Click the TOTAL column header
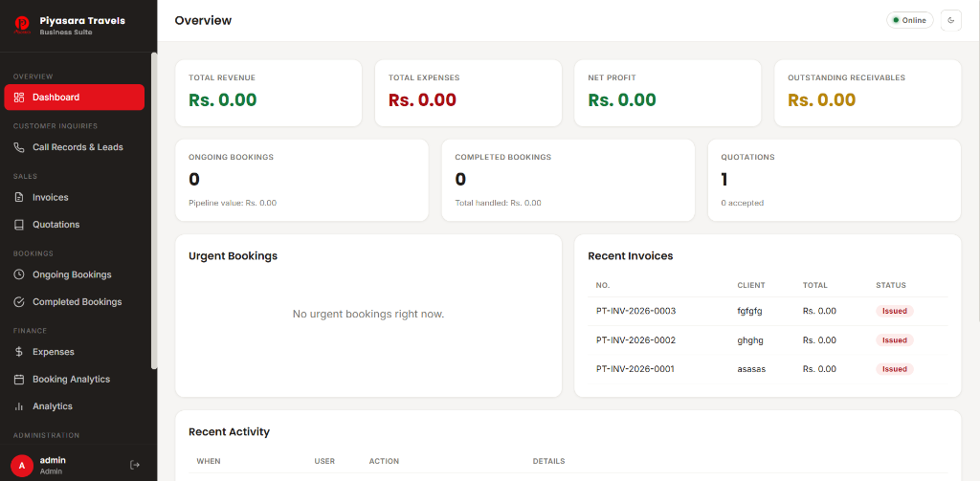Viewport: 980px width, 481px height. [x=815, y=286]
